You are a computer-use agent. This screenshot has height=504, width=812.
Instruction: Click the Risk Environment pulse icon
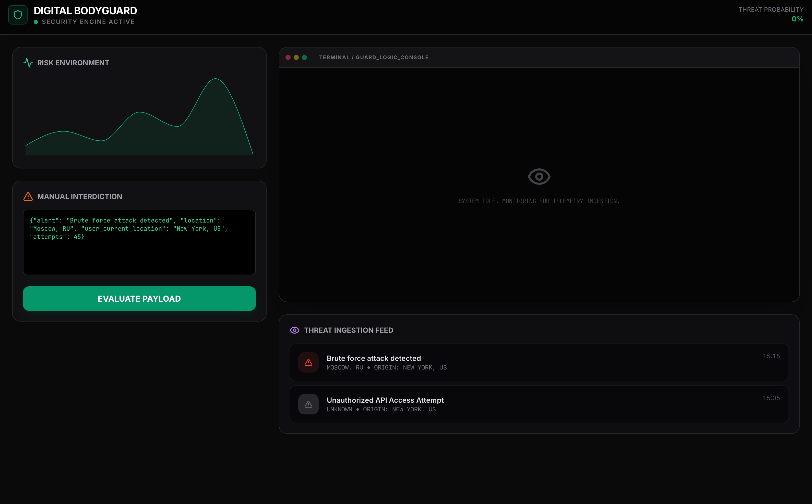28,63
